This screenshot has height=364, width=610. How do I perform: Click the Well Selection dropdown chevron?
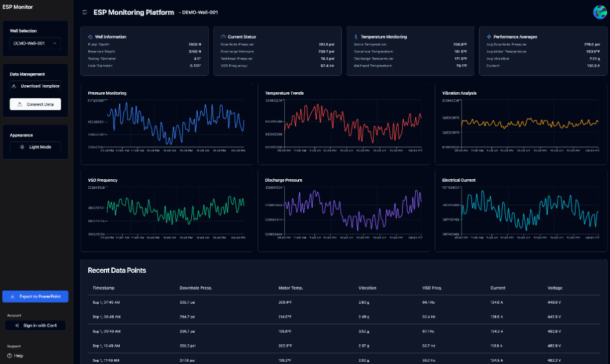pos(55,43)
